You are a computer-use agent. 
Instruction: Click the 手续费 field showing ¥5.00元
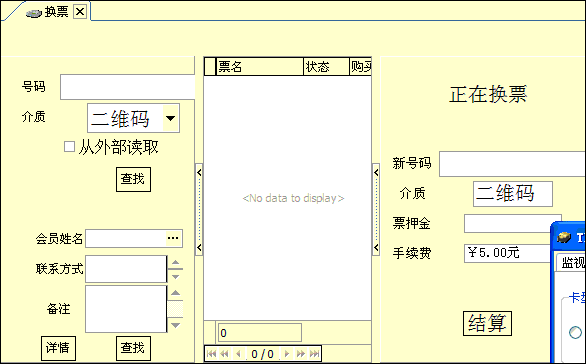coord(508,253)
